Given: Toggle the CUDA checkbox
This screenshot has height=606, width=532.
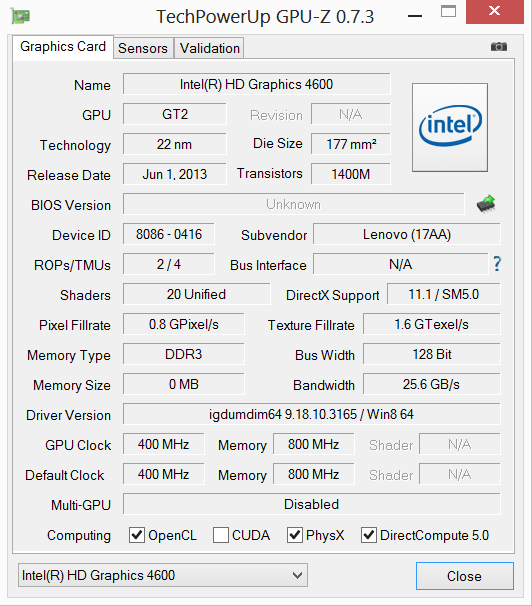Looking at the screenshot, I should click(x=221, y=535).
